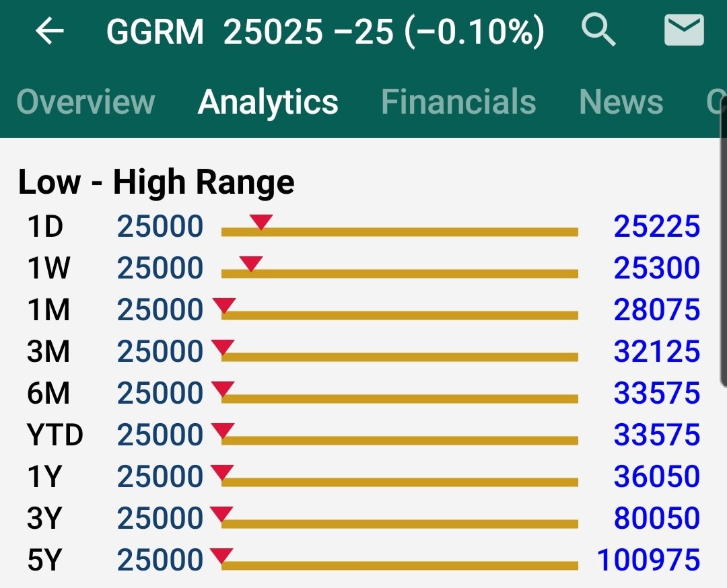Click the 1M range bar
Viewport: 727px width, 588px height.
pyautogui.click(x=400, y=316)
